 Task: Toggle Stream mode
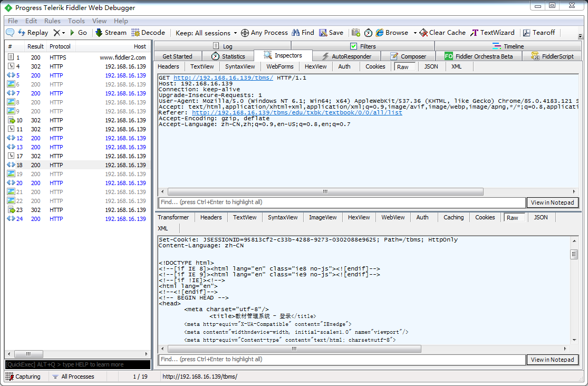pyautogui.click(x=111, y=33)
